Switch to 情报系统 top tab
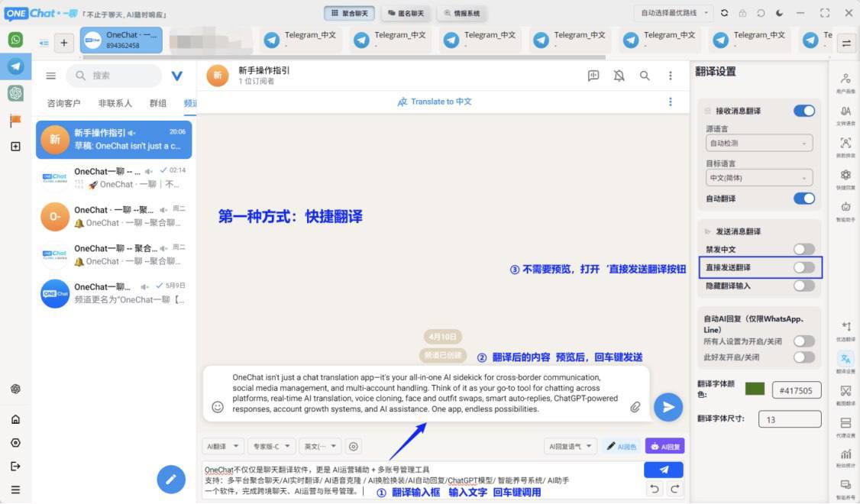This screenshot has width=860, height=504. coord(462,13)
